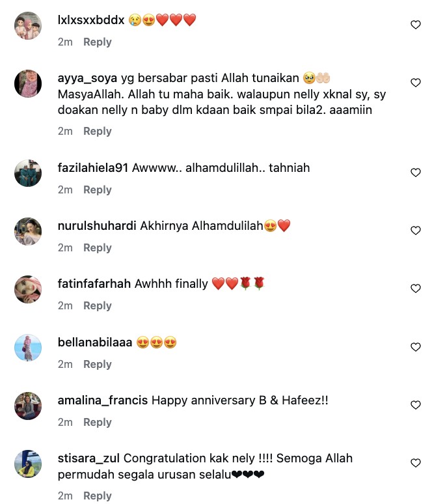Image resolution: width=432 pixels, height=504 pixels.
Task: Visit the amalina_francis username link
Action: click(103, 400)
